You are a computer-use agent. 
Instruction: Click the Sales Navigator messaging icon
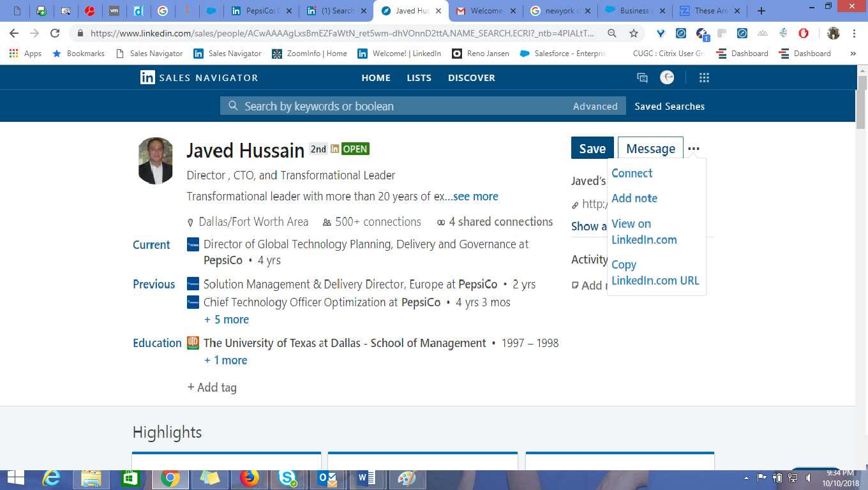pos(642,78)
